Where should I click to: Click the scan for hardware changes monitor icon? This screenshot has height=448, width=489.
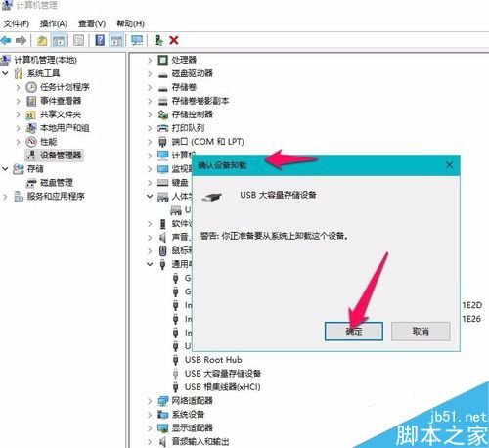tap(137, 40)
